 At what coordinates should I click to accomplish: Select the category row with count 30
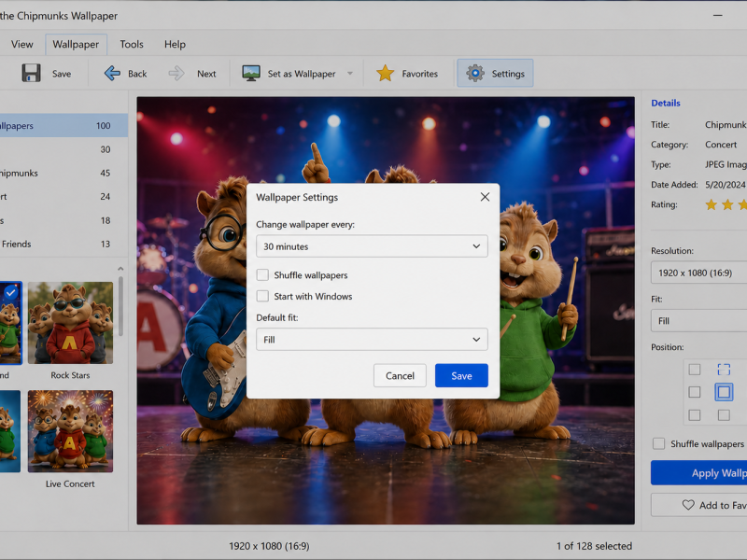(63, 149)
